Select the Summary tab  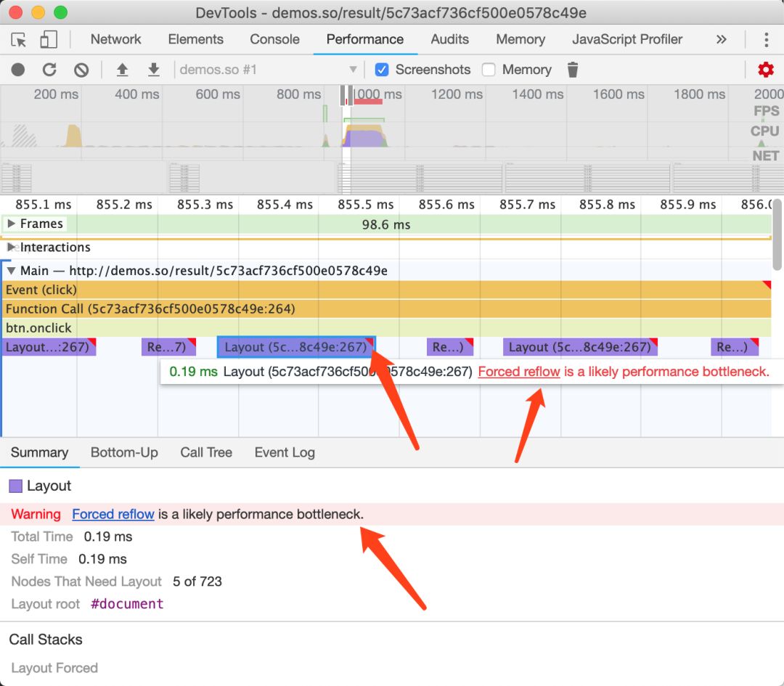click(x=39, y=452)
